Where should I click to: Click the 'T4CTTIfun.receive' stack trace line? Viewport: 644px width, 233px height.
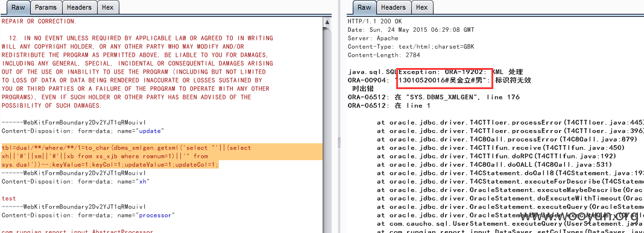tap(502, 148)
